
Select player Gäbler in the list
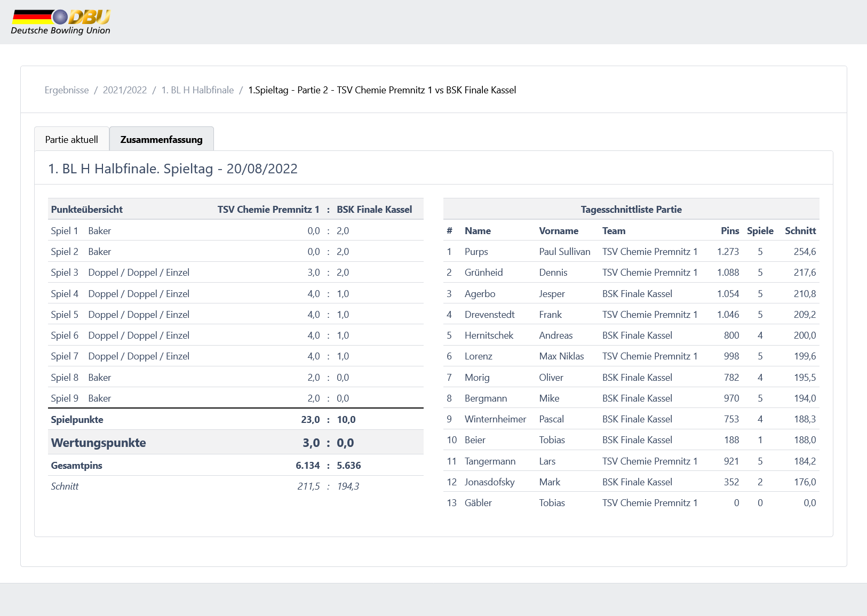coord(631,502)
